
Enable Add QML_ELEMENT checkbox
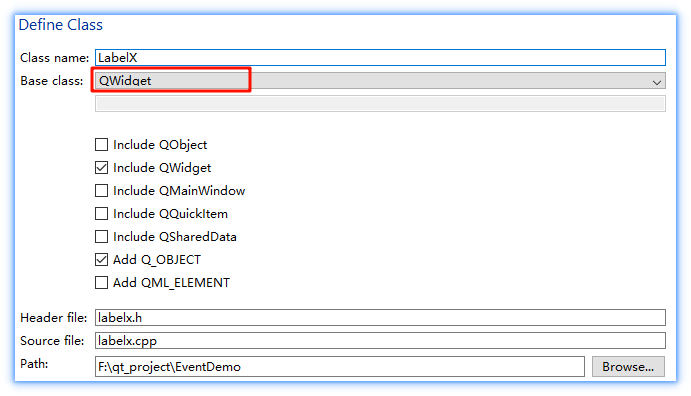tap(101, 282)
